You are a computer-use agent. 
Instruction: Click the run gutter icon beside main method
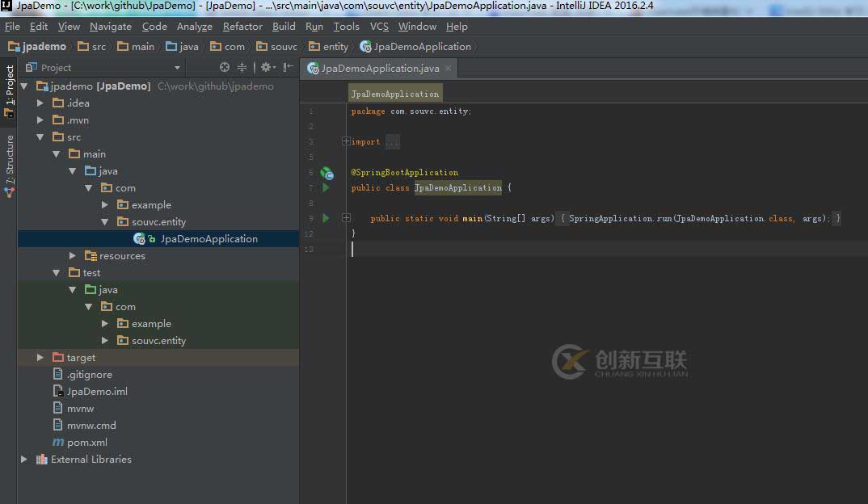[x=326, y=218]
